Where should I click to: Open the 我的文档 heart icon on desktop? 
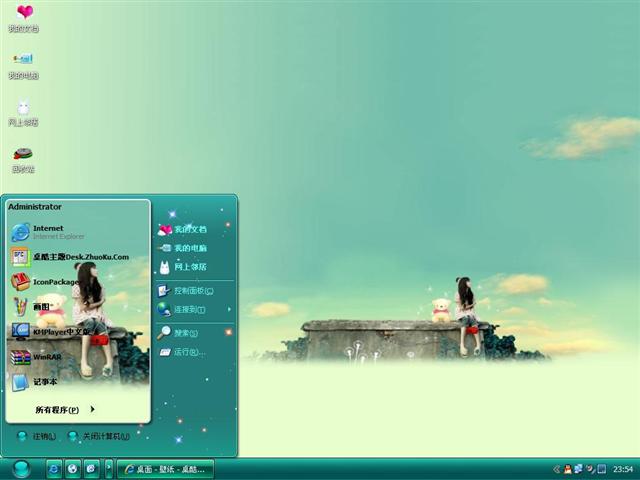click(x=24, y=18)
